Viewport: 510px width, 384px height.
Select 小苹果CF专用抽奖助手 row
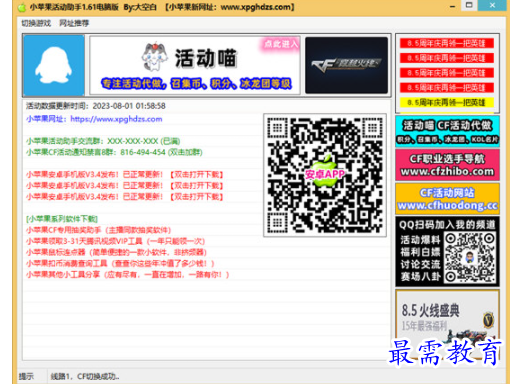99,230
